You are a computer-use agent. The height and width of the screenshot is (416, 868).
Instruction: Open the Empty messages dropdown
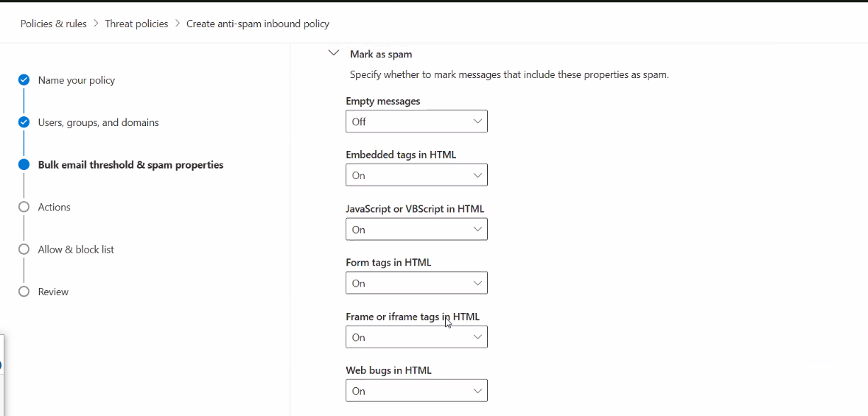(x=416, y=121)
